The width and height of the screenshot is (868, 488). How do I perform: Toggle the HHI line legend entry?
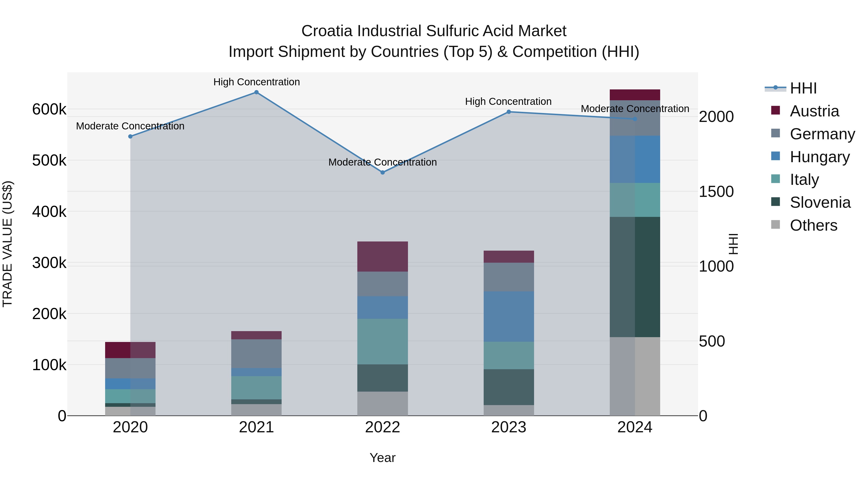[x=791, y=88]
